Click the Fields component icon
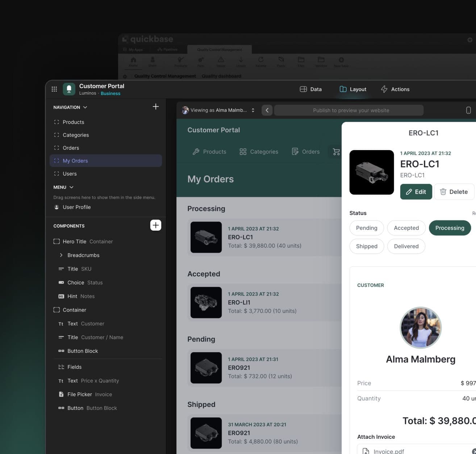Image resolution: width=476 pixels, height=454 pixels. [61, 367]
